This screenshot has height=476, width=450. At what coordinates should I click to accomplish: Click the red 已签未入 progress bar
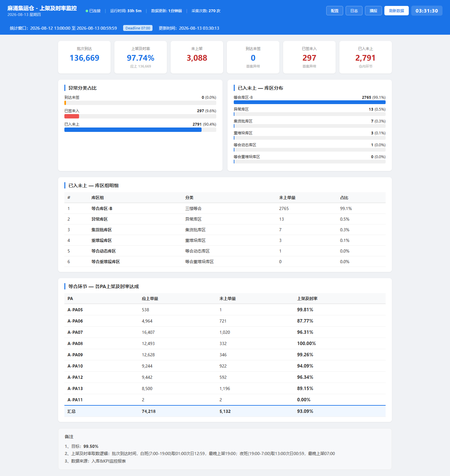[72, 116]
